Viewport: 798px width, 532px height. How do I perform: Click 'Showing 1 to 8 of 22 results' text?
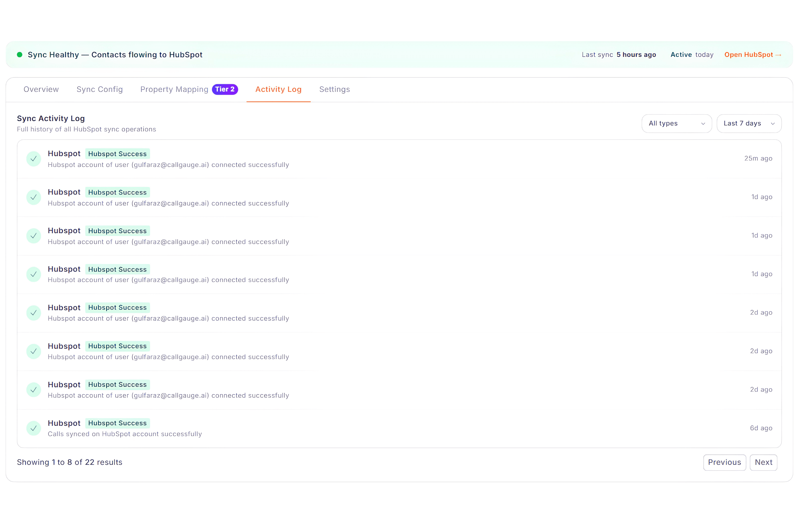click(x=70, y=462)
